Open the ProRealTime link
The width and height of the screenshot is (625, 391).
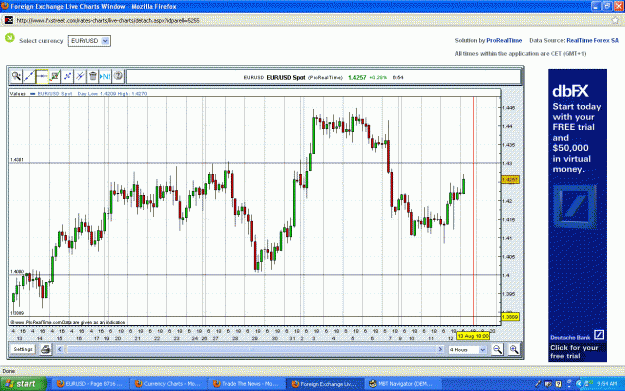(x=504, y=40)
